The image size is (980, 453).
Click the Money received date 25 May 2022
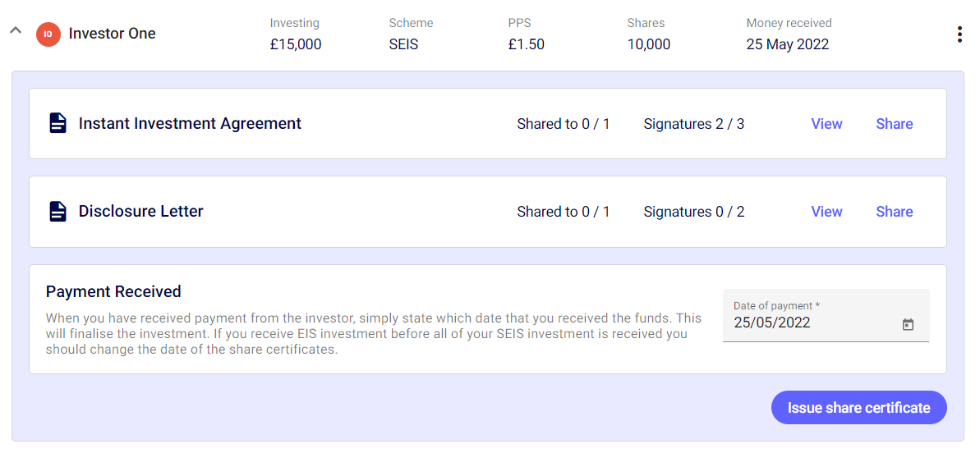pos(787,44)
